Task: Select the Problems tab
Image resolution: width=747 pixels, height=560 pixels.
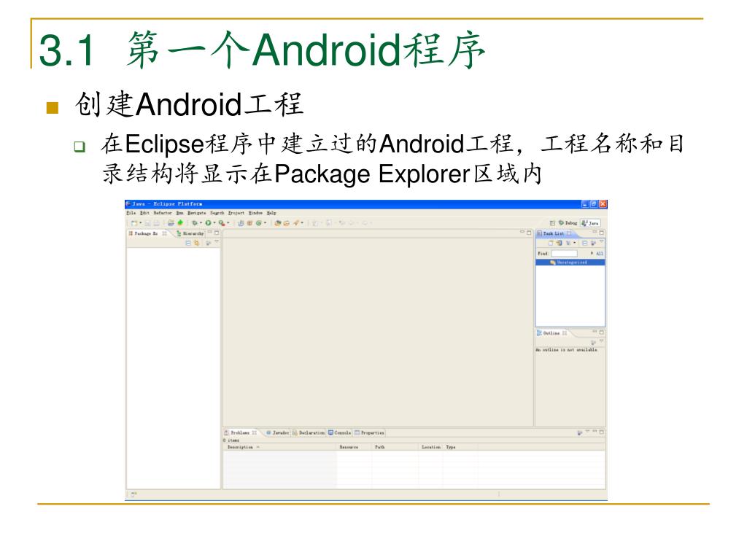Action: pyautogui.click(x=241, y=433)
